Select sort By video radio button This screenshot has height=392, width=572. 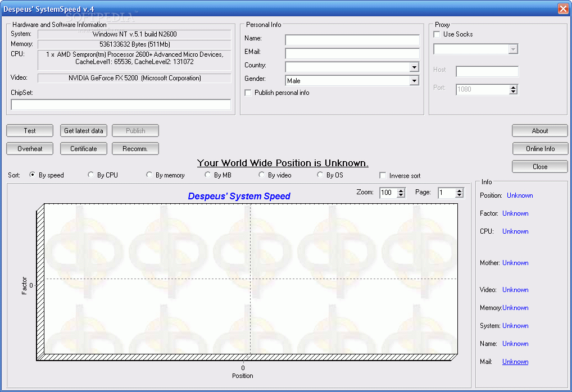click(x=262, y=175)
